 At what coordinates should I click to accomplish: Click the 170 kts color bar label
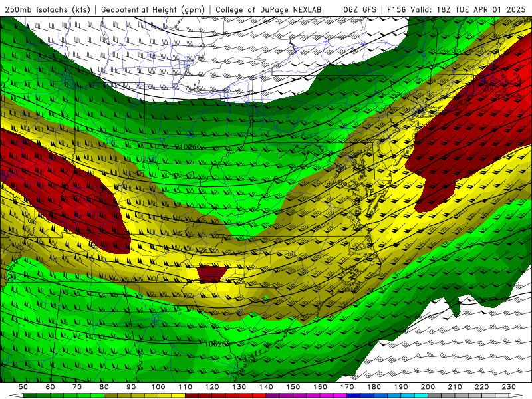click(347, 387)
